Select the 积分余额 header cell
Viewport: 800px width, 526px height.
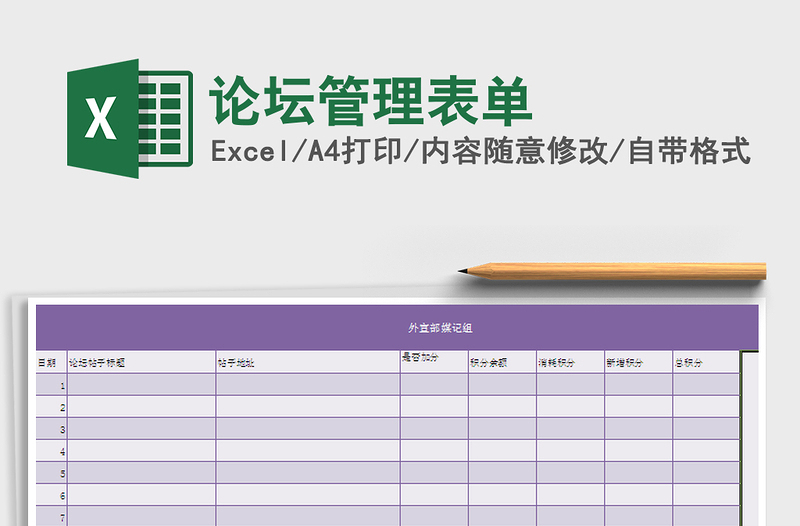(x=502, y=362)
